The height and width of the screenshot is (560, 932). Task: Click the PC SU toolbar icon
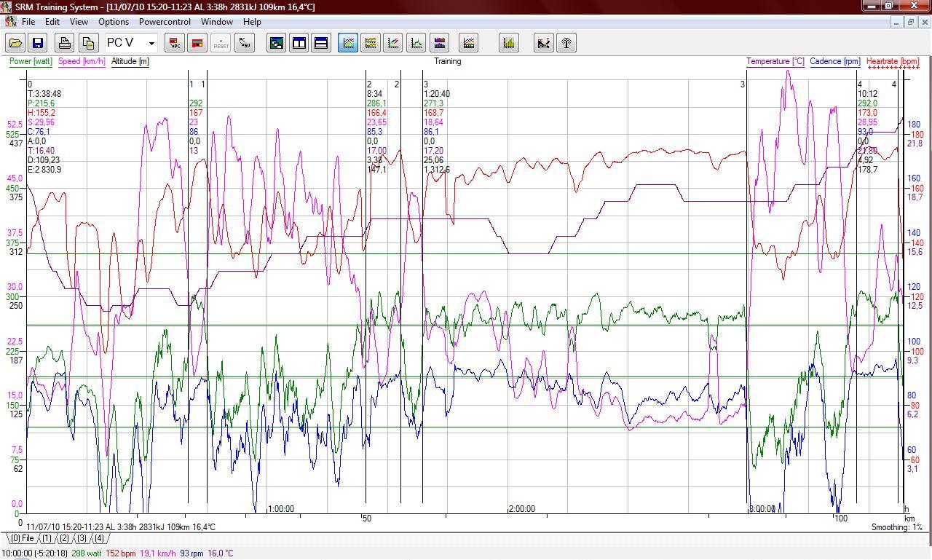click(245, 43)
